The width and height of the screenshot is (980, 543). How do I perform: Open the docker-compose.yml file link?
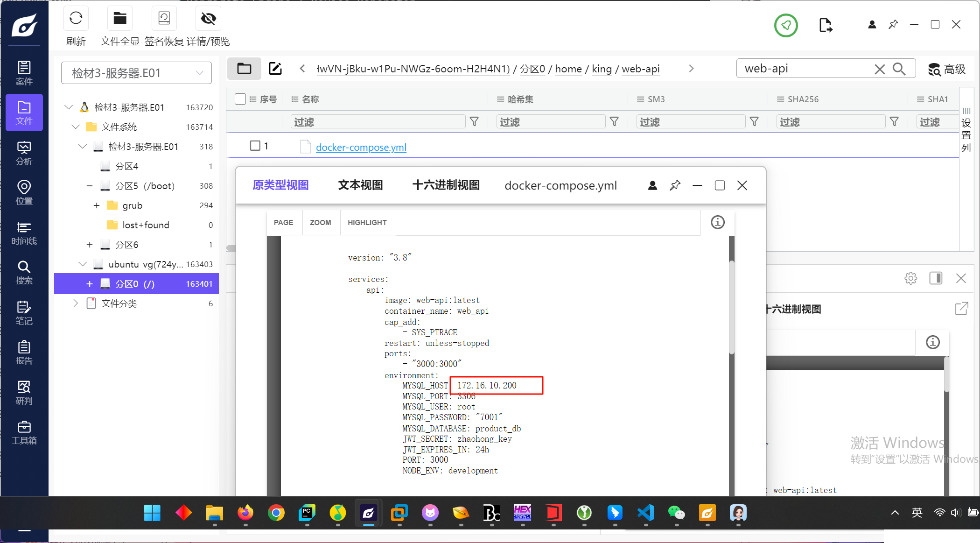click(x=361, y=148)
